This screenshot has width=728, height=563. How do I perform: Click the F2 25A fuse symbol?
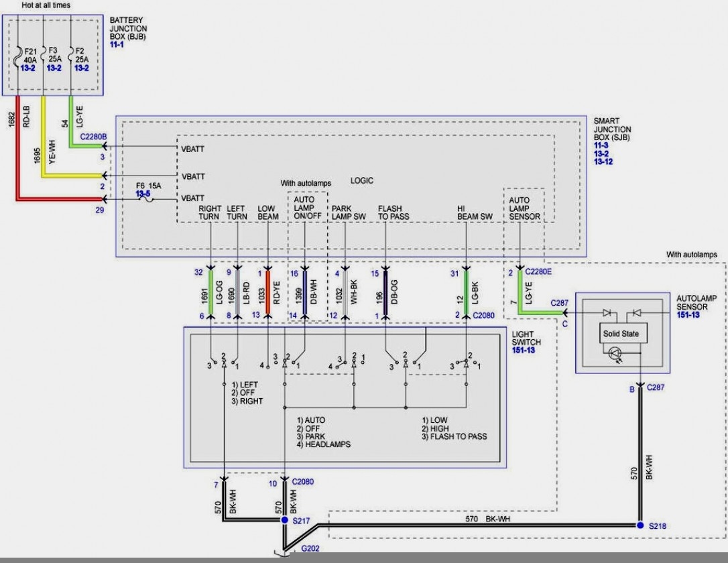click(70, 56)
